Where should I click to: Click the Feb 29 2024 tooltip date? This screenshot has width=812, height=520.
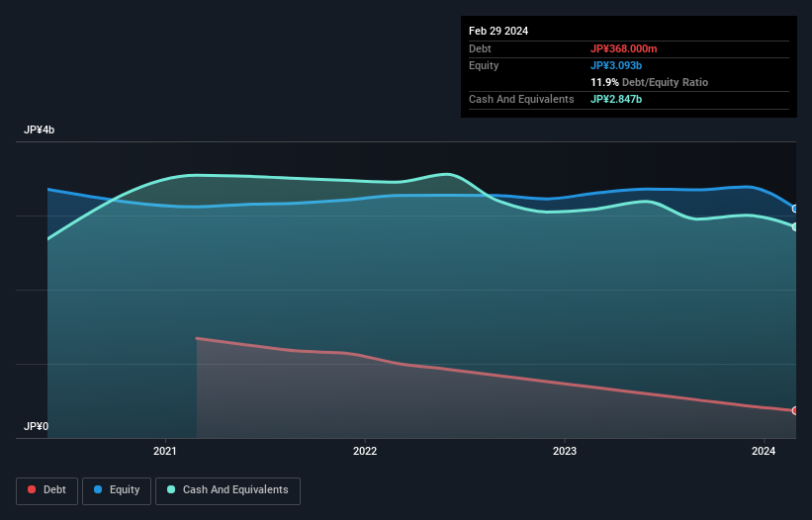click(x=498, y=31)
